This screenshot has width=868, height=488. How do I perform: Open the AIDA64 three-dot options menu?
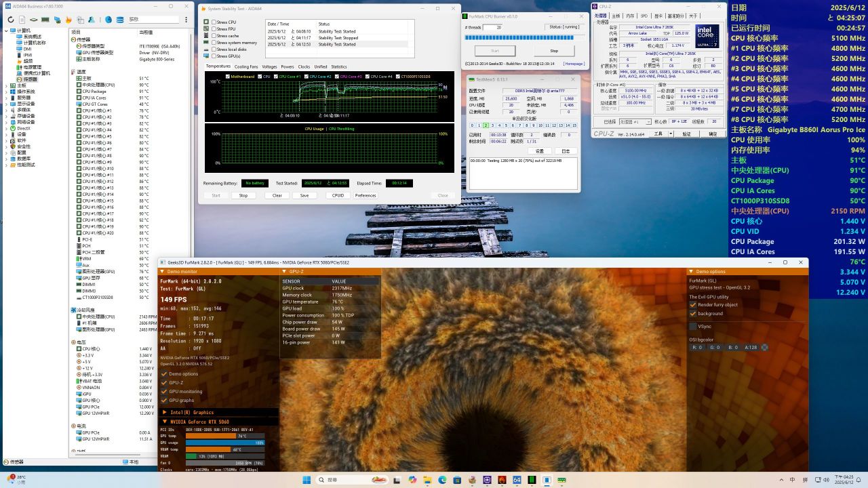[x=187, y=20]
